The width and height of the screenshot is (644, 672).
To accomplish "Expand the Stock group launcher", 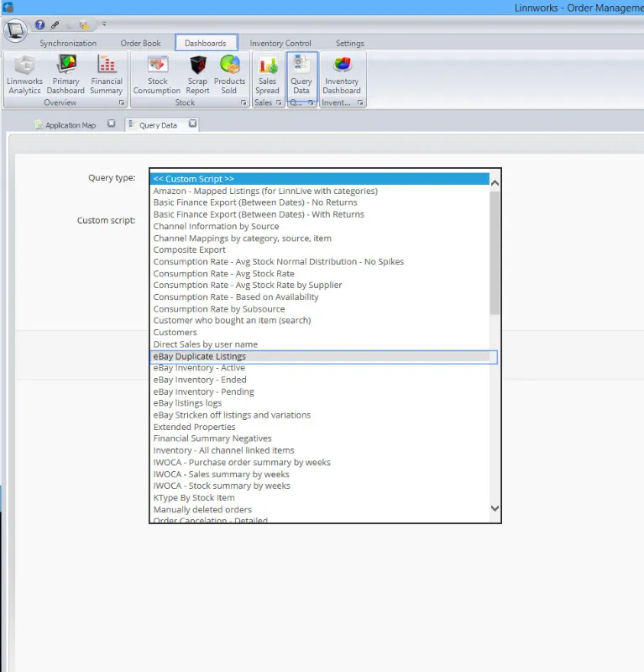I will tap(243, 102).
